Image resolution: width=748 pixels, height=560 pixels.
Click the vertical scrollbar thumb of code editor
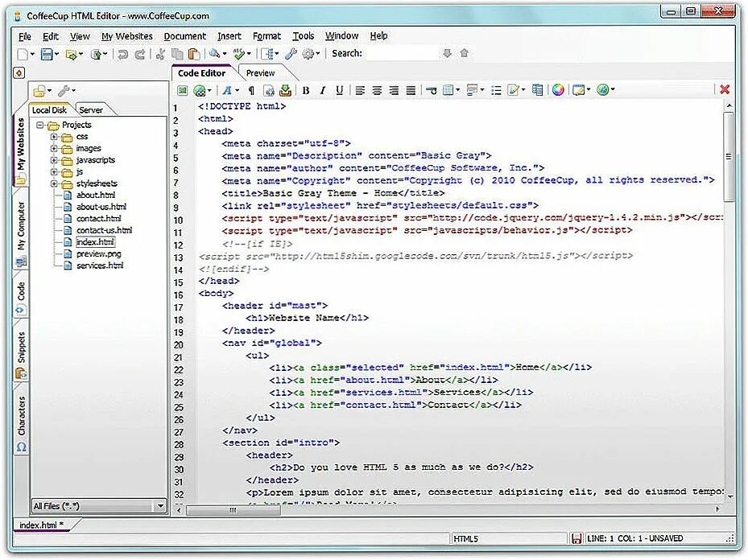[x=729, y=156]
